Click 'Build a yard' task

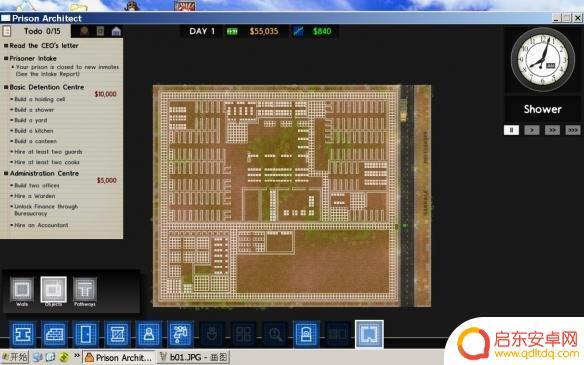point(31,120)
